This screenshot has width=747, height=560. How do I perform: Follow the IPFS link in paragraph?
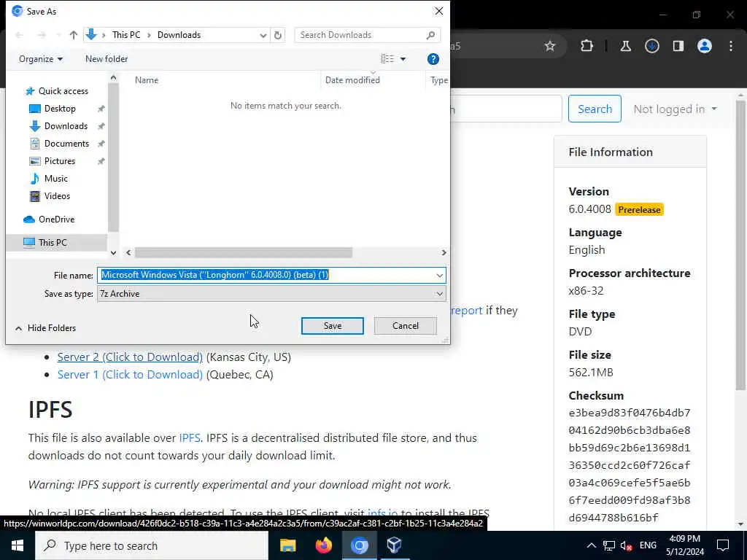190,438
